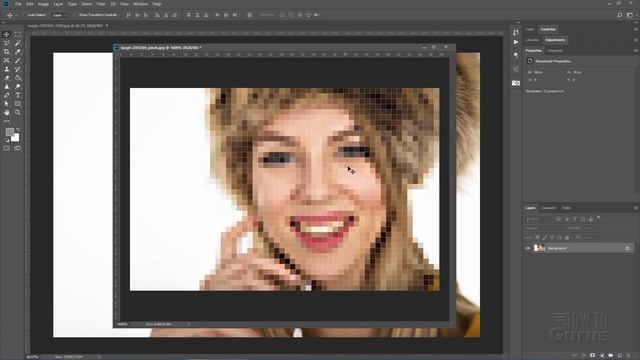Switch to the Libraries tab

(x=532, y=40)
